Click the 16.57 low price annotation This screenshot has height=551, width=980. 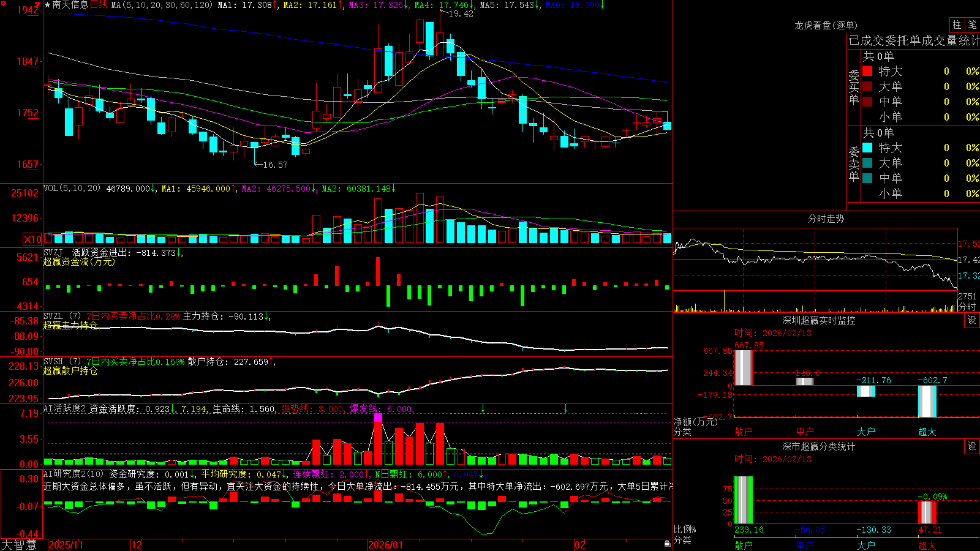click(x=275, y=165)
